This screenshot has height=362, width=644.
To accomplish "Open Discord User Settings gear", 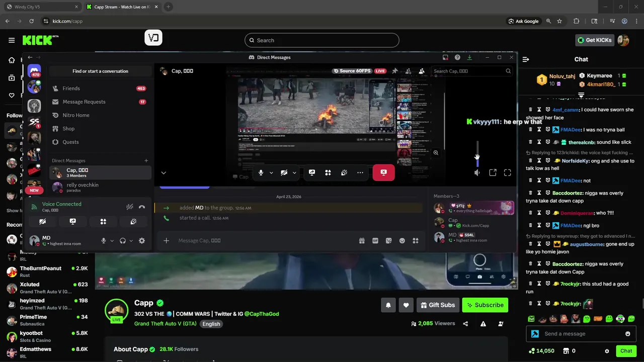I will (142, 241).
